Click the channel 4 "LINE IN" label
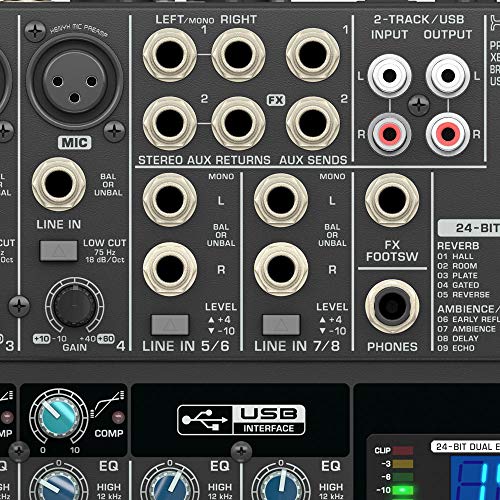This screenshot has height=500, width=500. [59, 225]
